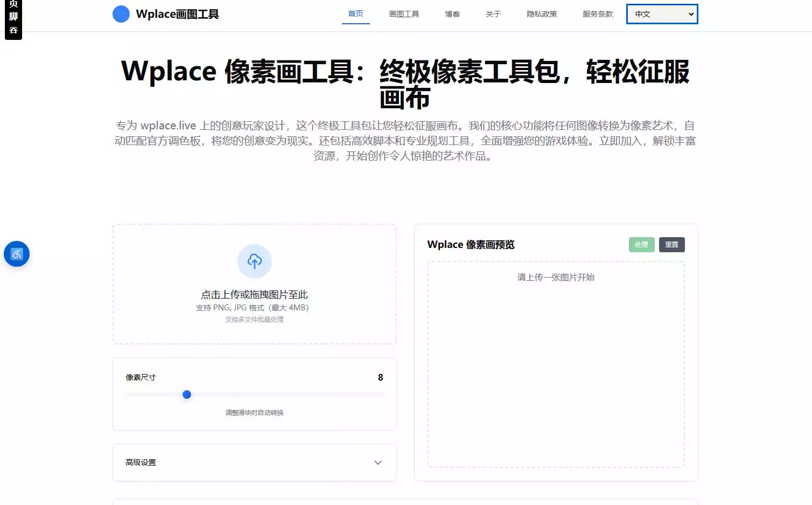Open the 服务条款 nav item
This screenshot has width=812, height=505.
tap(598, 14)
